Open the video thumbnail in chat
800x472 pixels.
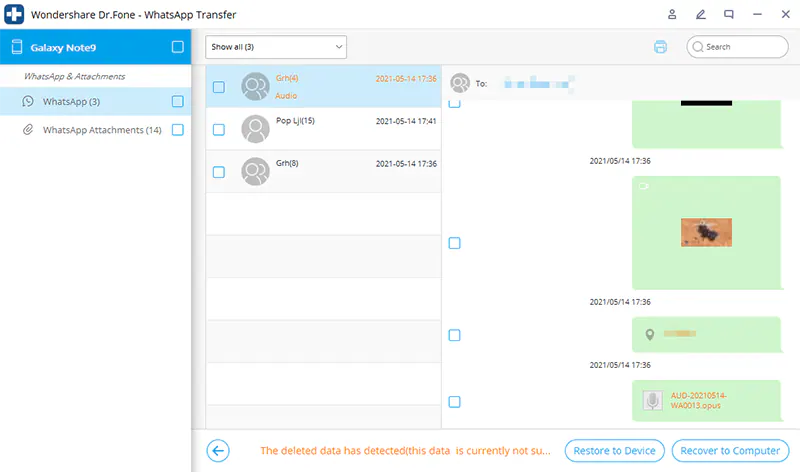pos(706,232)
